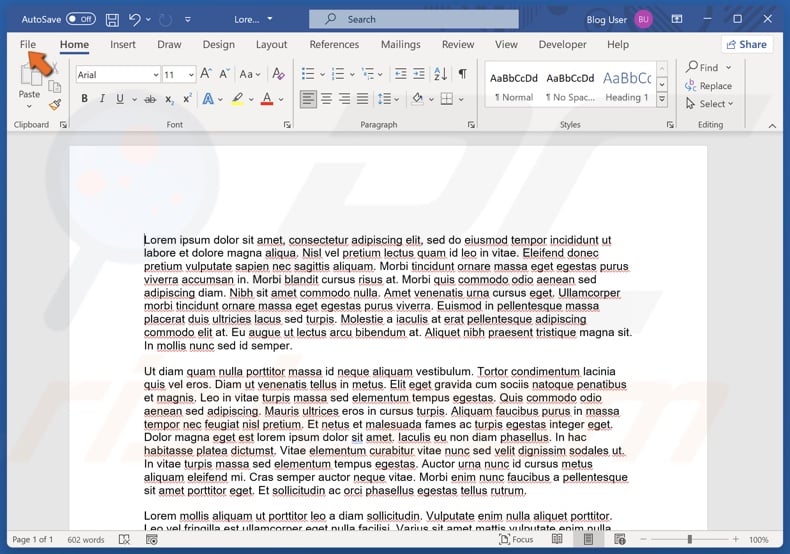The image size is (790, 554).
Task: Open the Find dropdown arrow
Action: (729, 67)
